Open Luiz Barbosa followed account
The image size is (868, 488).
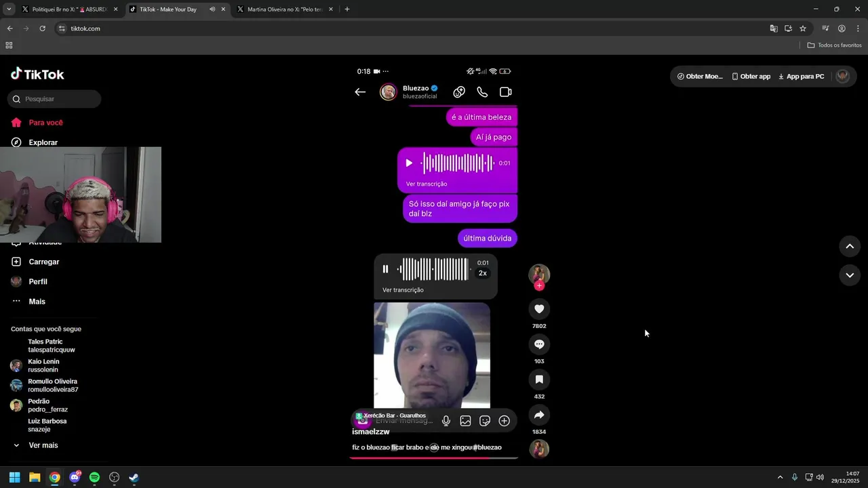point(47,425)
